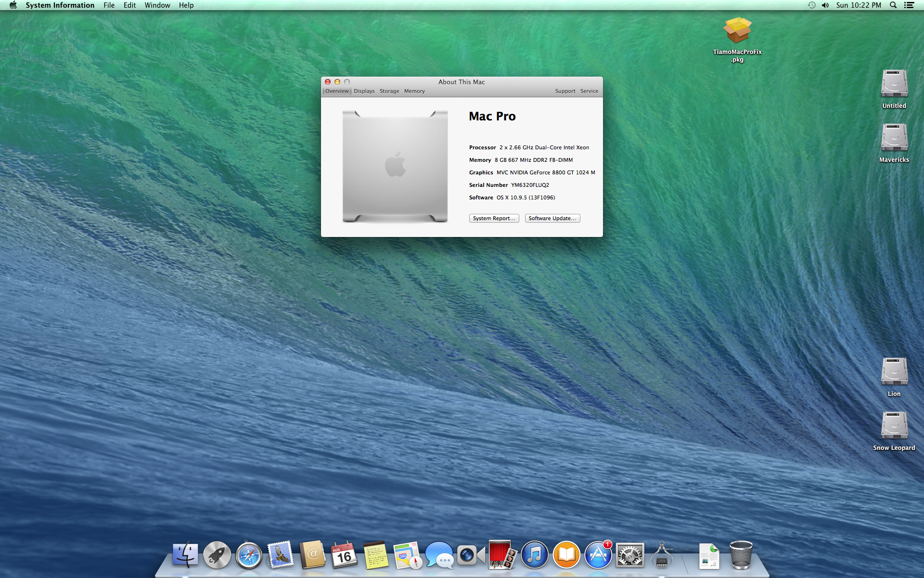Open System Preferences gear icon
This screenshot has height=578, width=924.
630,555
